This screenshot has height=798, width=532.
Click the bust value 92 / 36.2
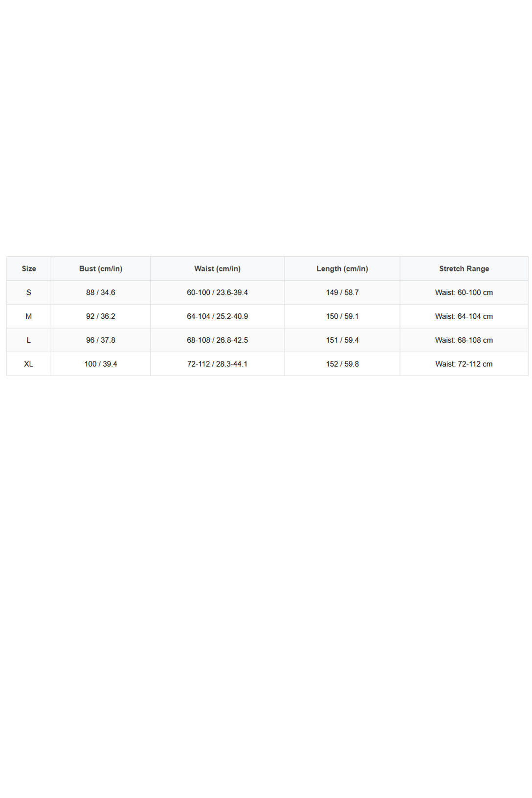[101, 316]
